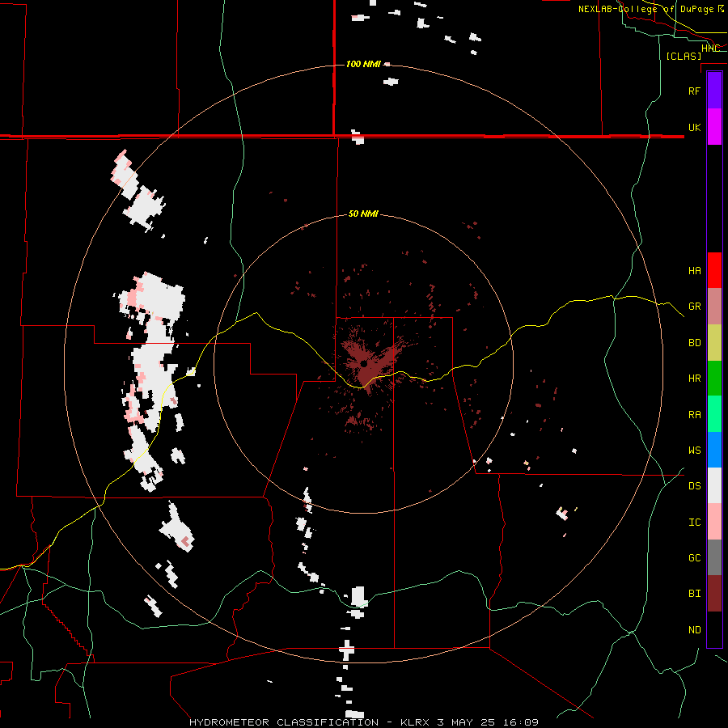
Task: Click the GC gray legend swatch
Action: 714,557
